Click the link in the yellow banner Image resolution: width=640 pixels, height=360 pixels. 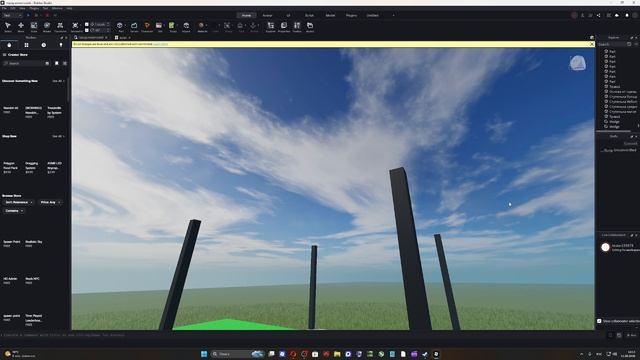pyautogui.click(x=160, y=44)
